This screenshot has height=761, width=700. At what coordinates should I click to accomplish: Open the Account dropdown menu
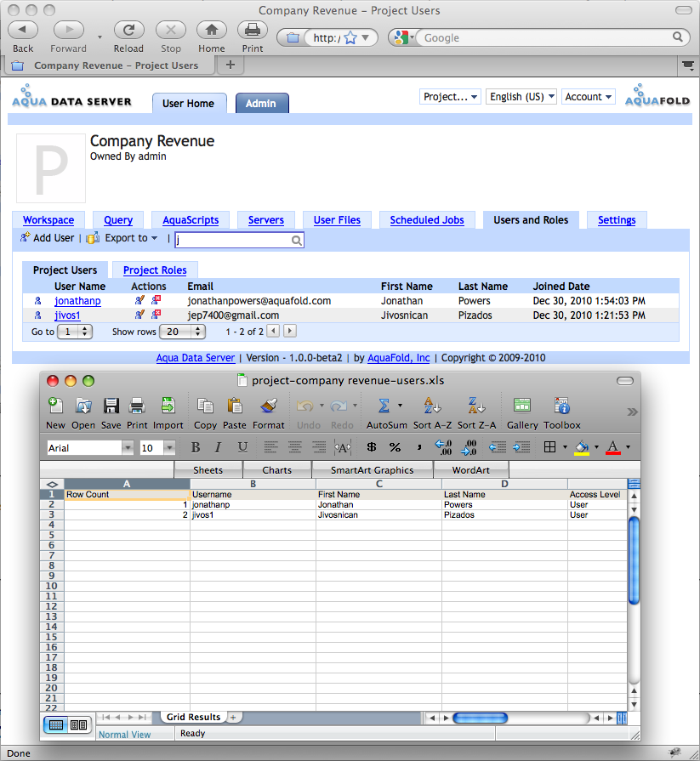tap(588, 97)
